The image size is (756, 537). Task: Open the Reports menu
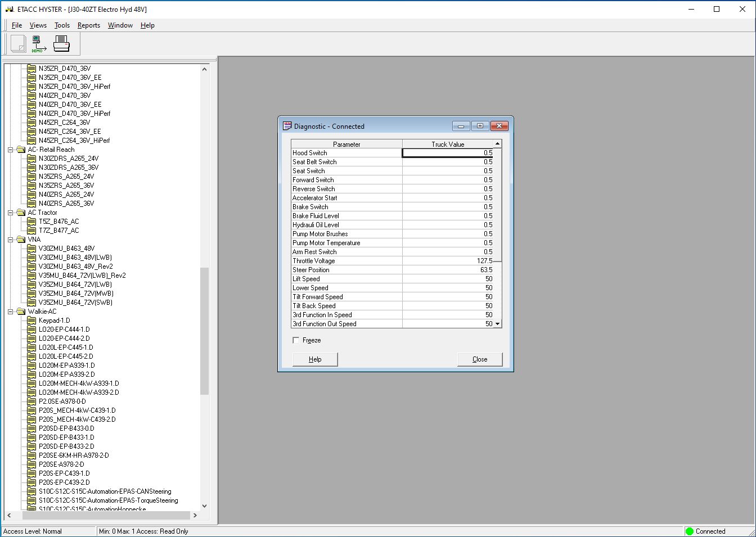click(89, 25)
